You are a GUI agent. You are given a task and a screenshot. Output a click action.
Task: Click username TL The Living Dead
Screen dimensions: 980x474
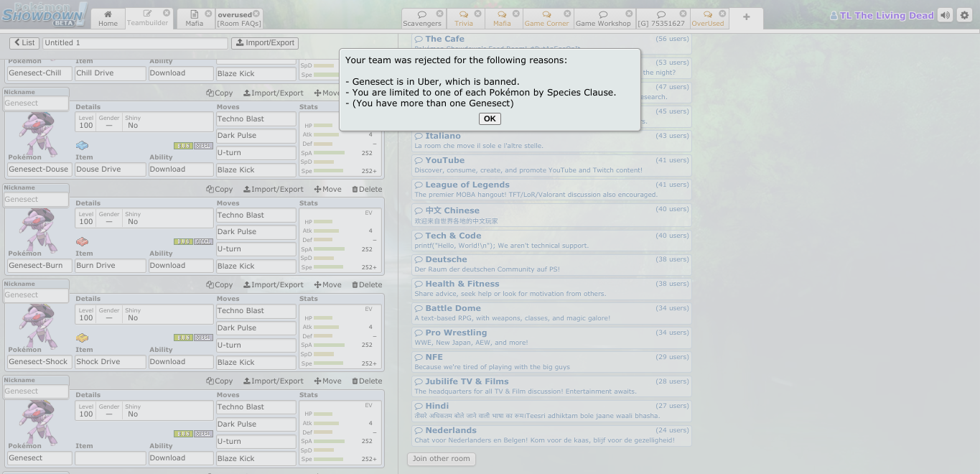tap(882, 15)
